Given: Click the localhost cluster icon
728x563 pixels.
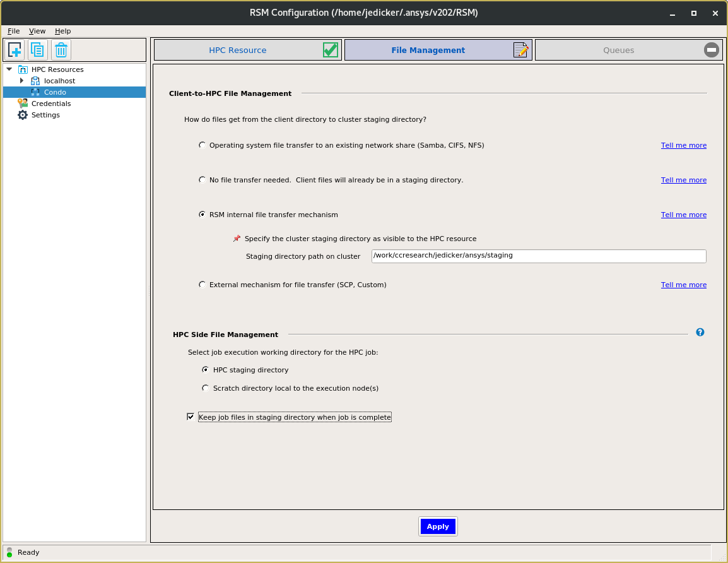Looking at the screenshot, I should click(35, 81).
